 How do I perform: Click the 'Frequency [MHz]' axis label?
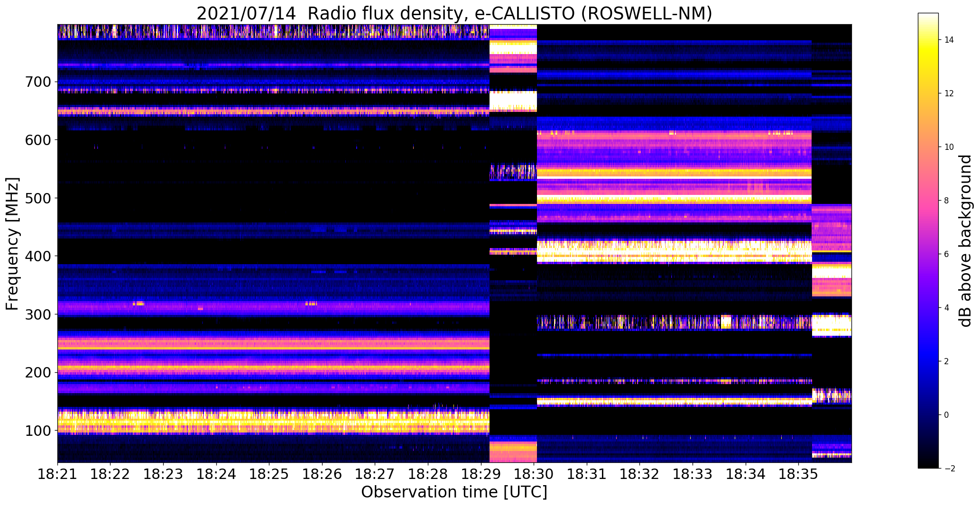click(x=12, y=244)
